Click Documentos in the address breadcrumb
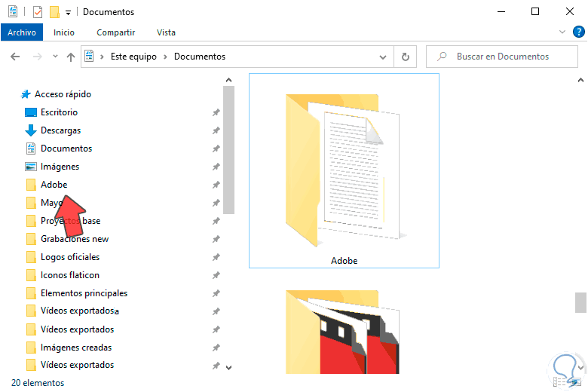Image resolution: width=588 pixels, height=392 pixels. pos(200,57)
